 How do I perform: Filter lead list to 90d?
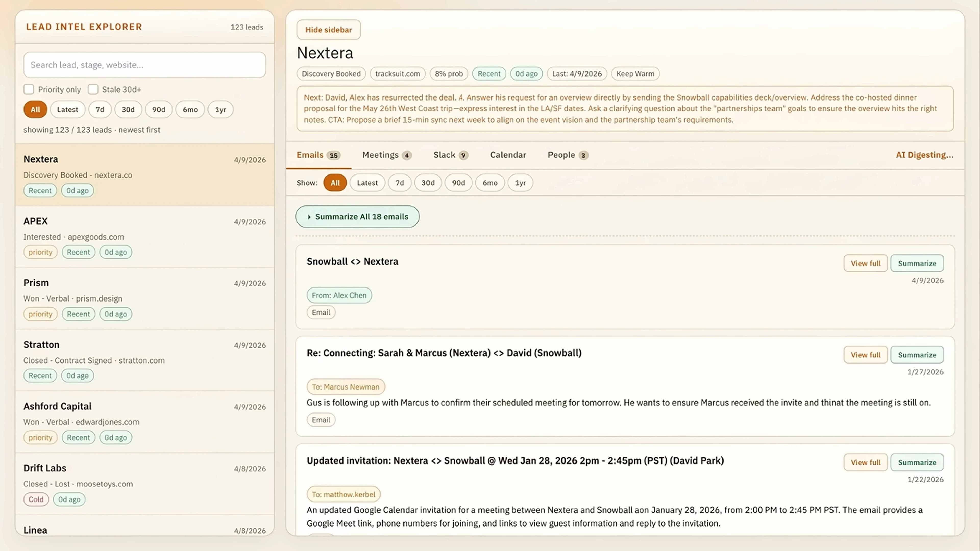[159, 109]
